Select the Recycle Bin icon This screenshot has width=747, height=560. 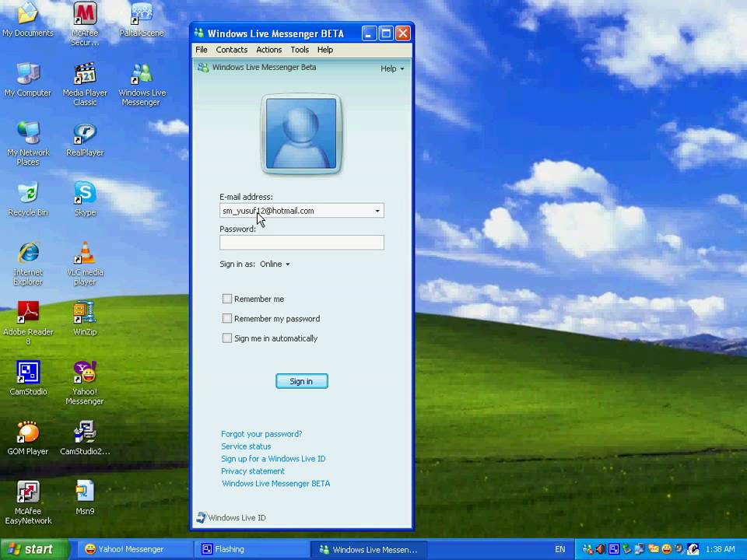pos(28,199)
